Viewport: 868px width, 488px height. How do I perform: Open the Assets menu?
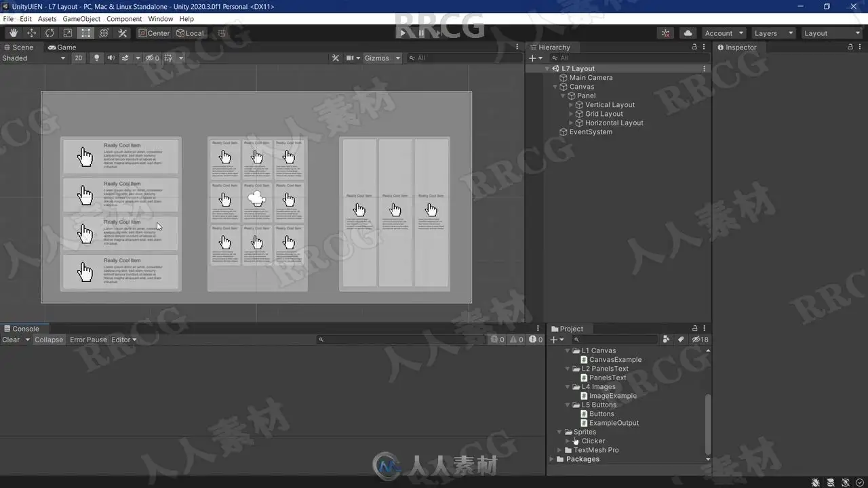tap(47, 19)
